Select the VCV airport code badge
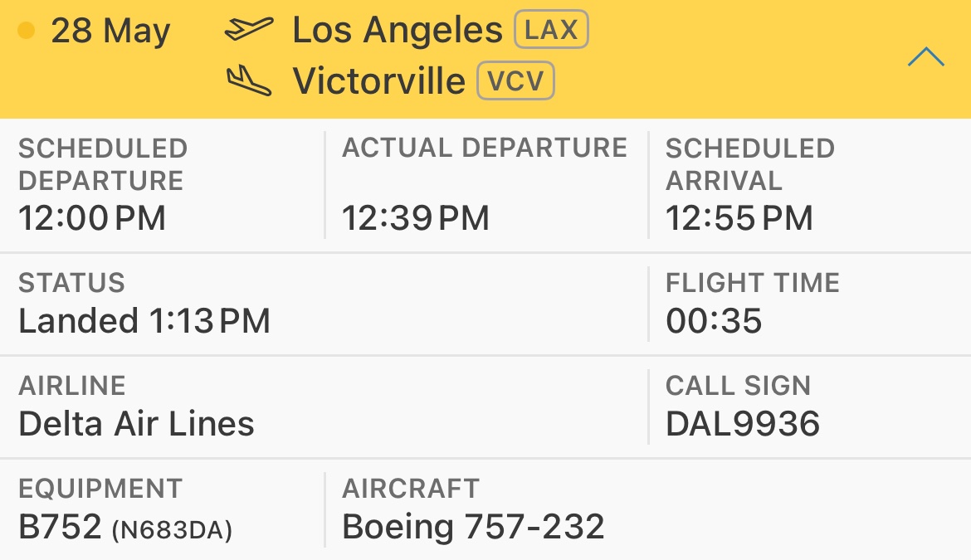971x560 pixels. click(x=515, y=80)
